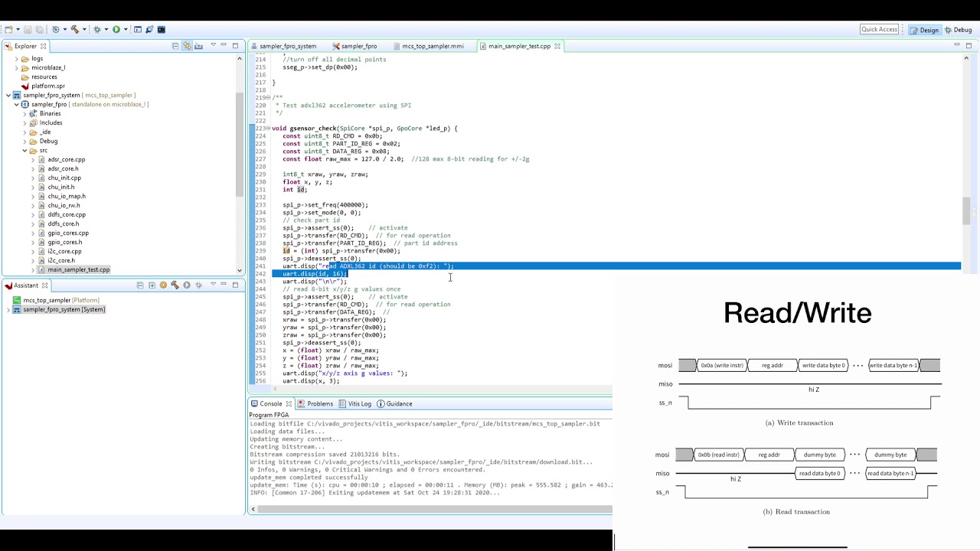
Task: Expand the Debug folder node
Action: tap(24, 142)
